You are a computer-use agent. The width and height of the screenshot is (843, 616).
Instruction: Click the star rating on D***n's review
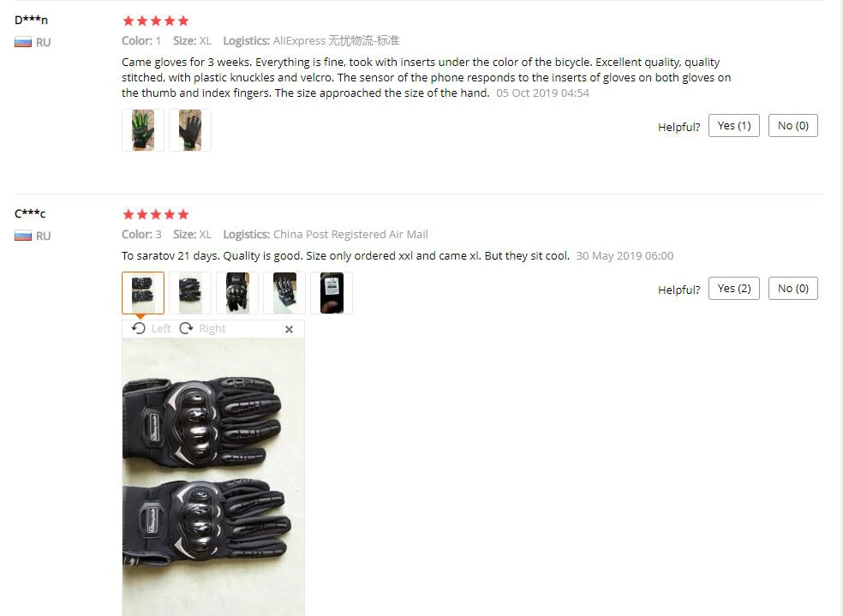pyautogui.click(x=156, y=21)
